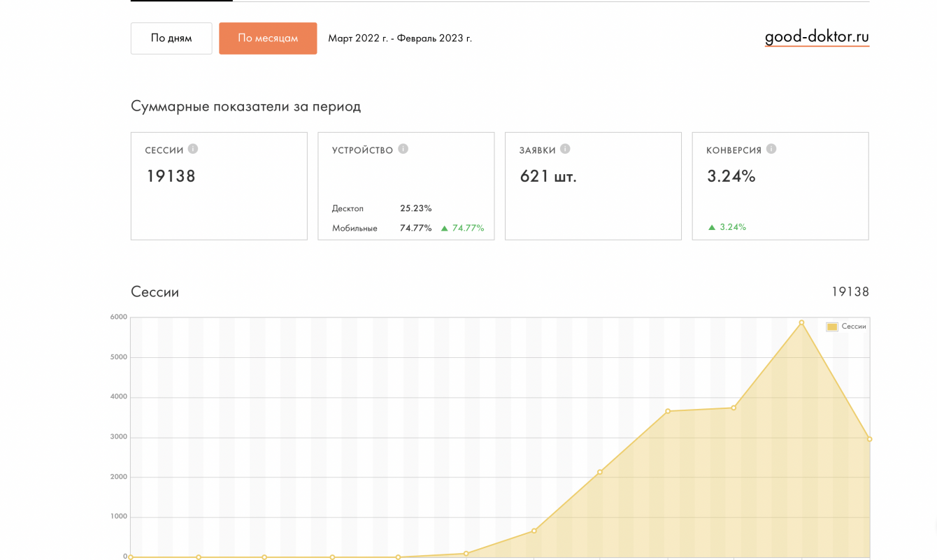Open the info icon next to ЗАЯВКИ
Viewport: 937px width, 560px height.
pos(565,149)
